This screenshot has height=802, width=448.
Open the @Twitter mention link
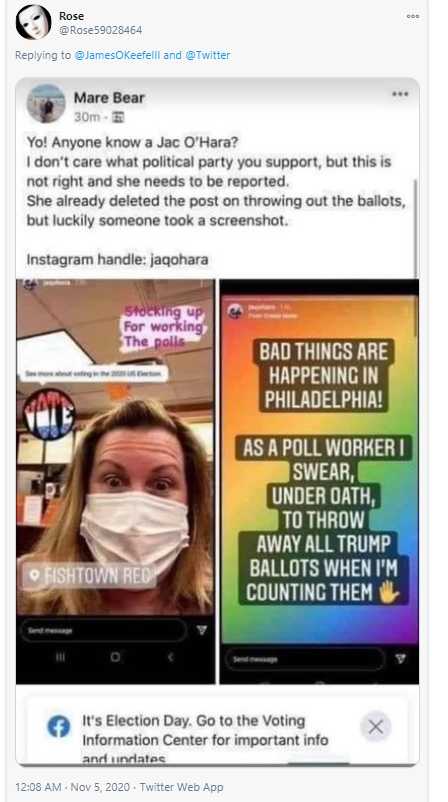207,55
